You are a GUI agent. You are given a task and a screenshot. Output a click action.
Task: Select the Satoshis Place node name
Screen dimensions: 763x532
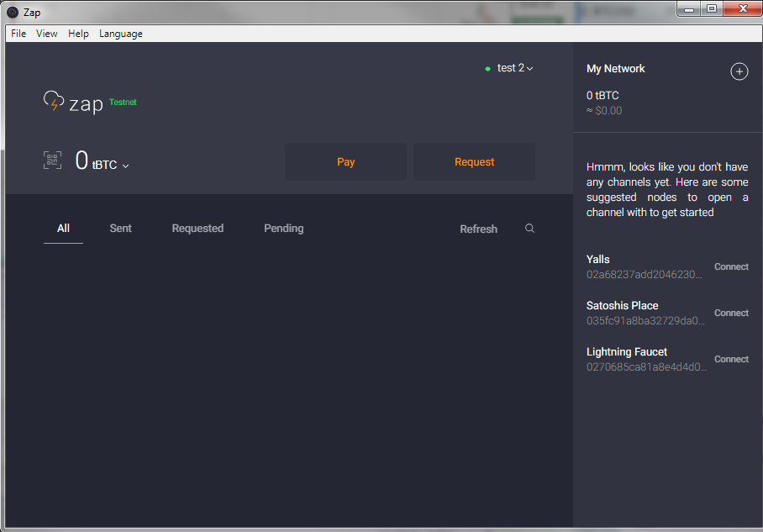click(622, 306)
